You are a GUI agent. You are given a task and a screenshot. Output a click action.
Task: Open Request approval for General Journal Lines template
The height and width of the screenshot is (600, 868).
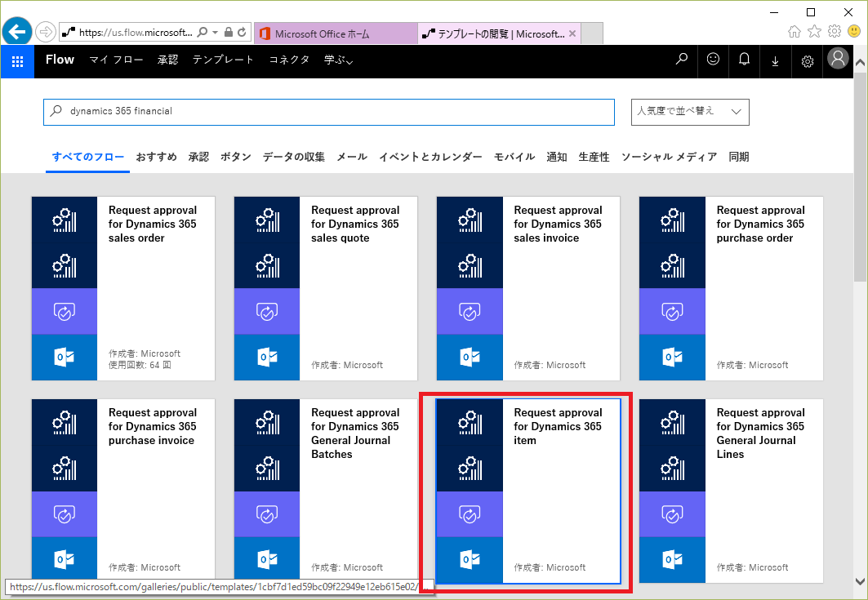[x=732, y=491]
